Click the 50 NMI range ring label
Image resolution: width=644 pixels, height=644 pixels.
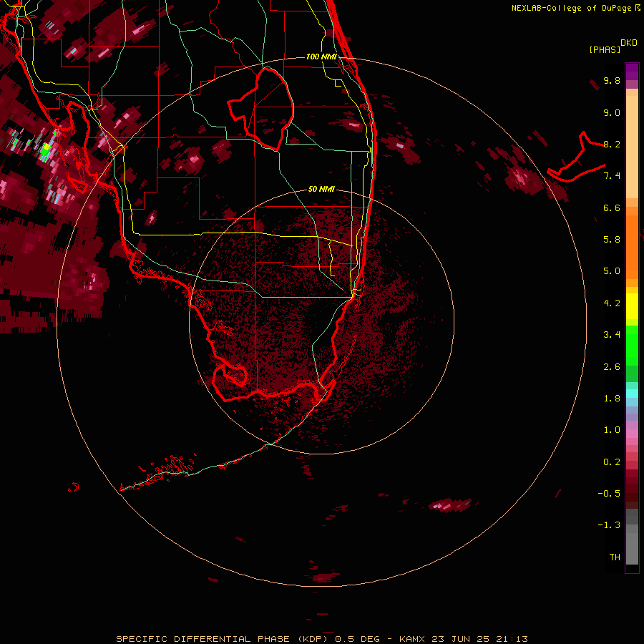click(321, 189)
